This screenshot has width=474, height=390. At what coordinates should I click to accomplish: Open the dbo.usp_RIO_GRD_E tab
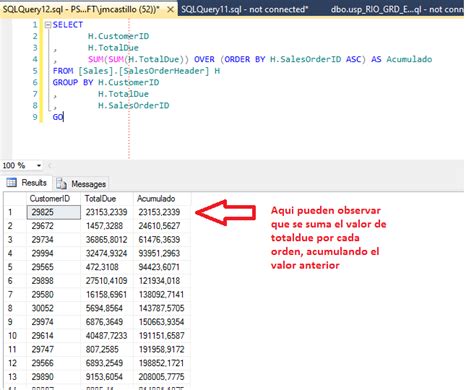(x=397, y=9)
